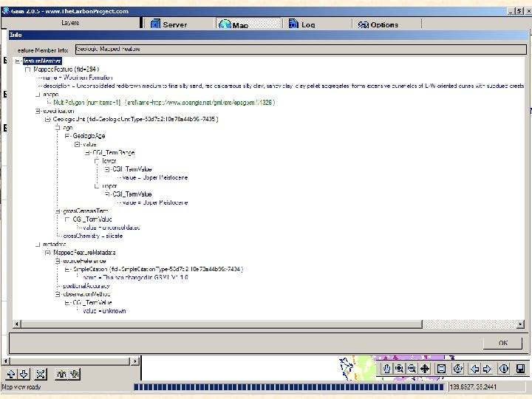This screenshot has width=532, height=399.
Task: Collapse the CGI_TermRange node
Action: tap(87, 152)
